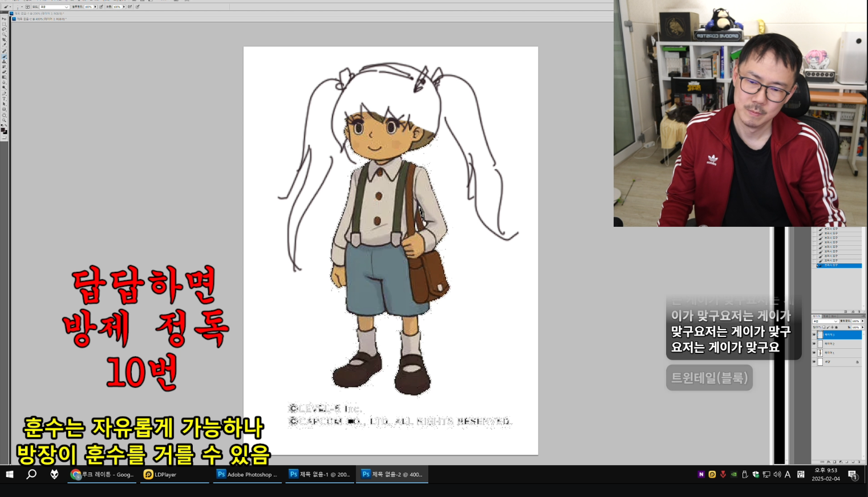Switch to the 패스 panel tab
868x497 pixels.
[834, 316]
